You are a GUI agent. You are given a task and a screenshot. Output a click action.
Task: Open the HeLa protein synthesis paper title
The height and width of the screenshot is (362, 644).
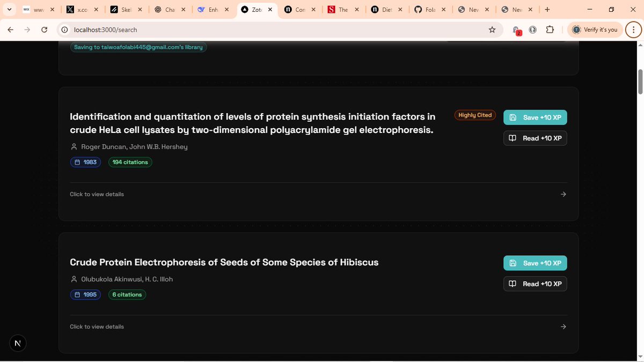coord(252,123)
